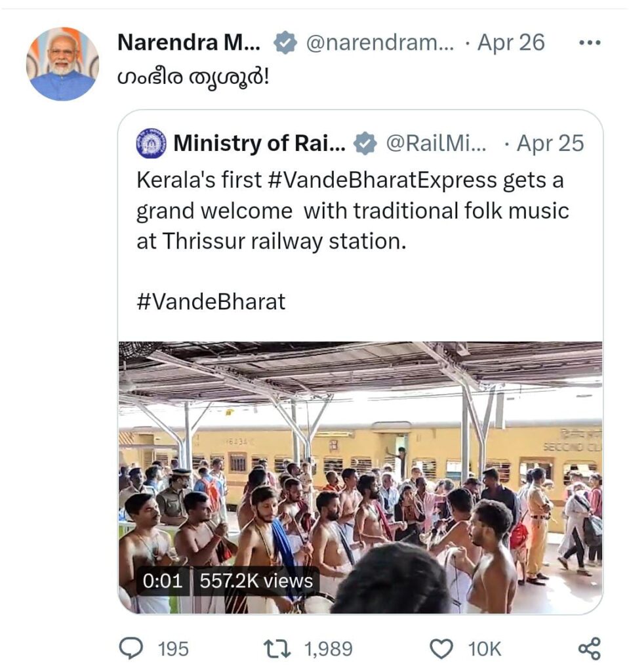Like the tweet with the heart icon

[441, 649]
